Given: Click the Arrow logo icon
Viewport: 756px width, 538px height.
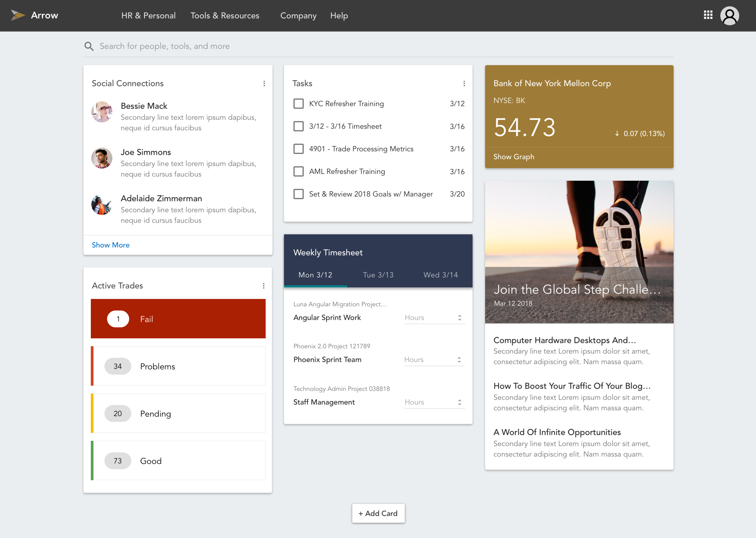Looking at the screenshot, I should (18, 15).
